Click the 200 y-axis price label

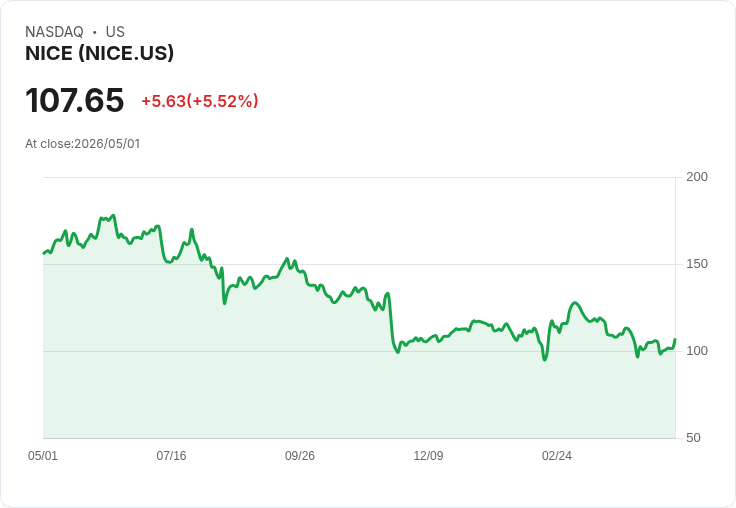[697, 177]
